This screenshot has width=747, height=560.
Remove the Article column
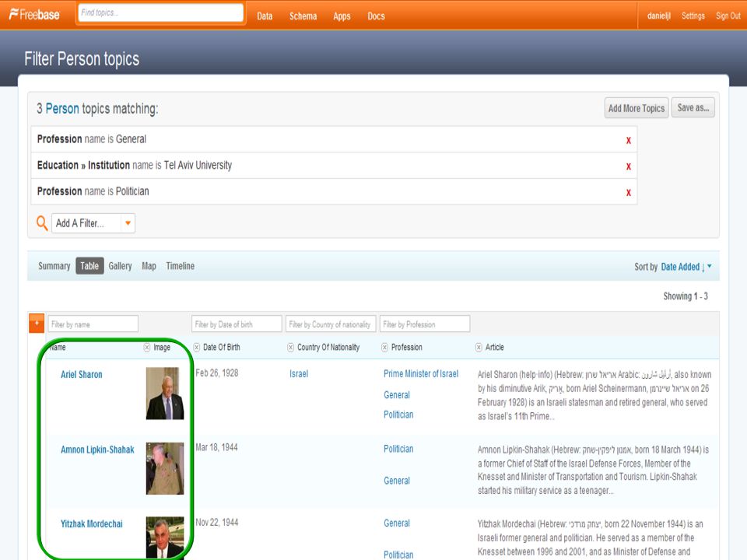479,348
